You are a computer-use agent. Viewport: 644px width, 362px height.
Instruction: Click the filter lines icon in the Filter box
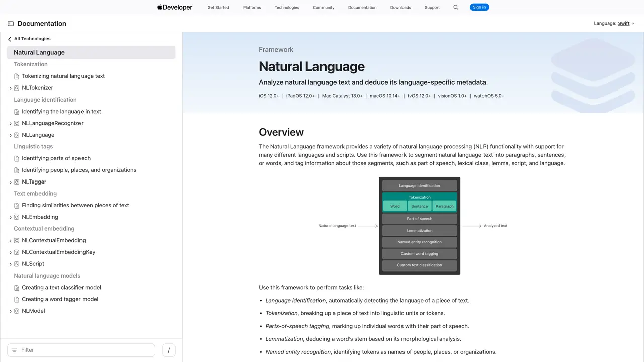(x=14, y=350)
